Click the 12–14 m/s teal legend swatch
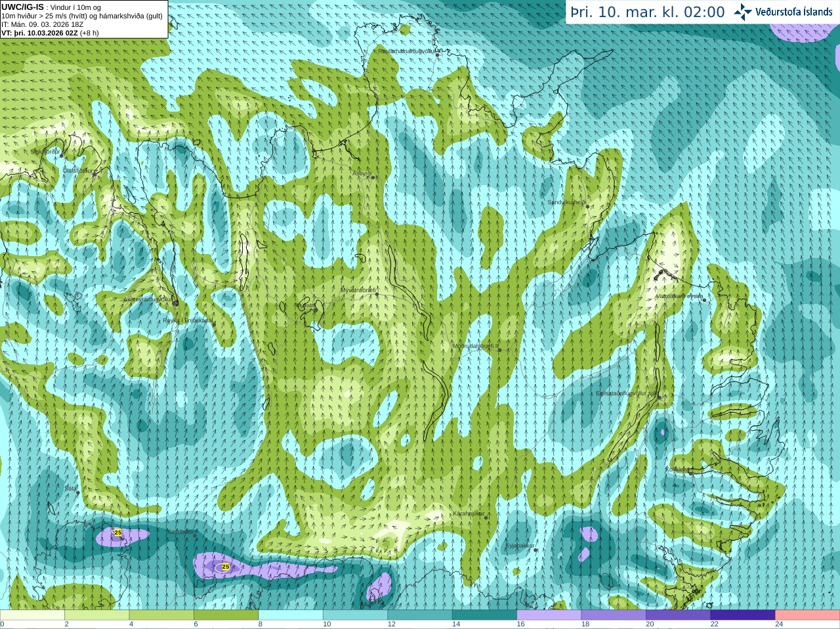This screenshot has height=629, width=840. click(420, 615)
